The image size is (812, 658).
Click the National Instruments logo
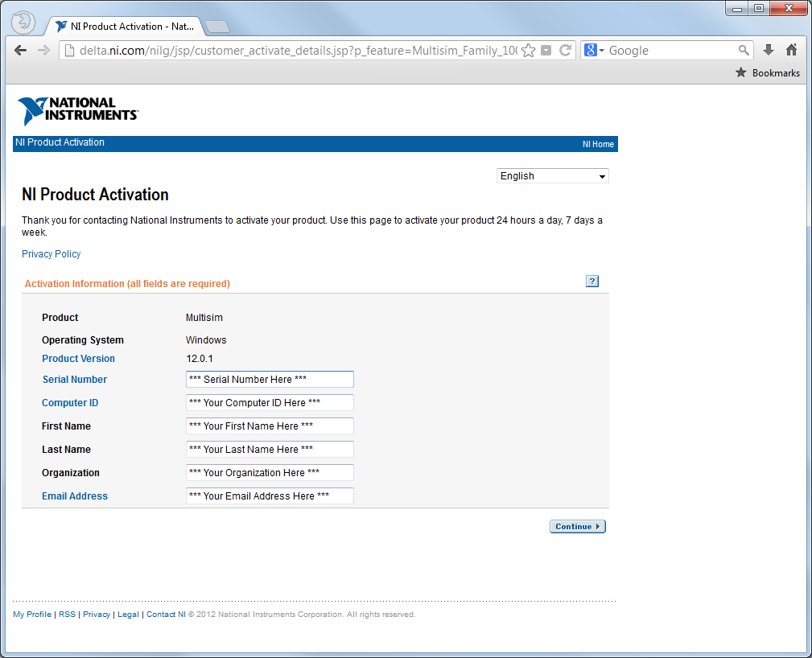tap(77, 110)
